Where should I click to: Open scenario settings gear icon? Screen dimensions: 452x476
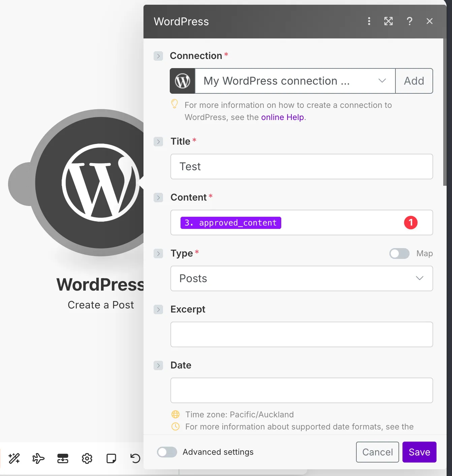coord(87,458)
